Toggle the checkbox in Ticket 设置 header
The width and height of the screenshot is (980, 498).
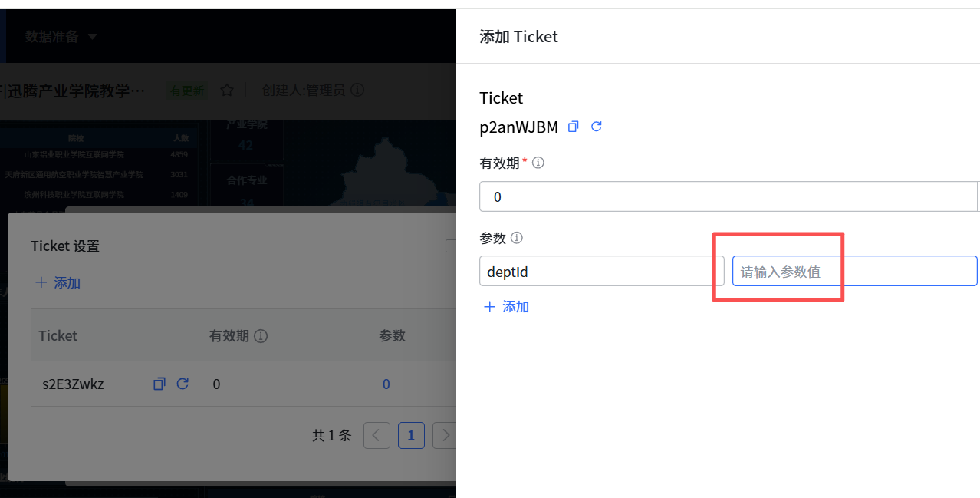451,246
